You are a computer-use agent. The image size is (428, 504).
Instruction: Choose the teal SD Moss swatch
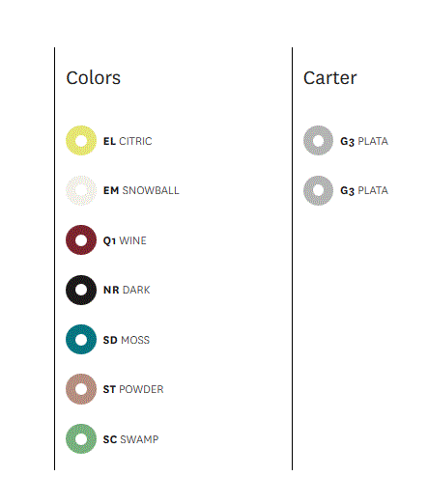click(x=81, y=340)
